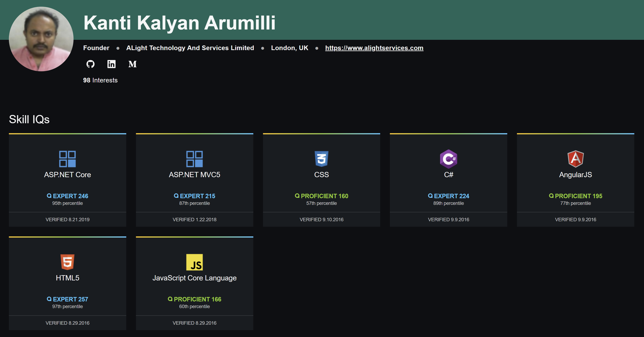This screenshot has width=644, height=337.
Task: Click the EXPERT 246 score
Action: [71, 196]
